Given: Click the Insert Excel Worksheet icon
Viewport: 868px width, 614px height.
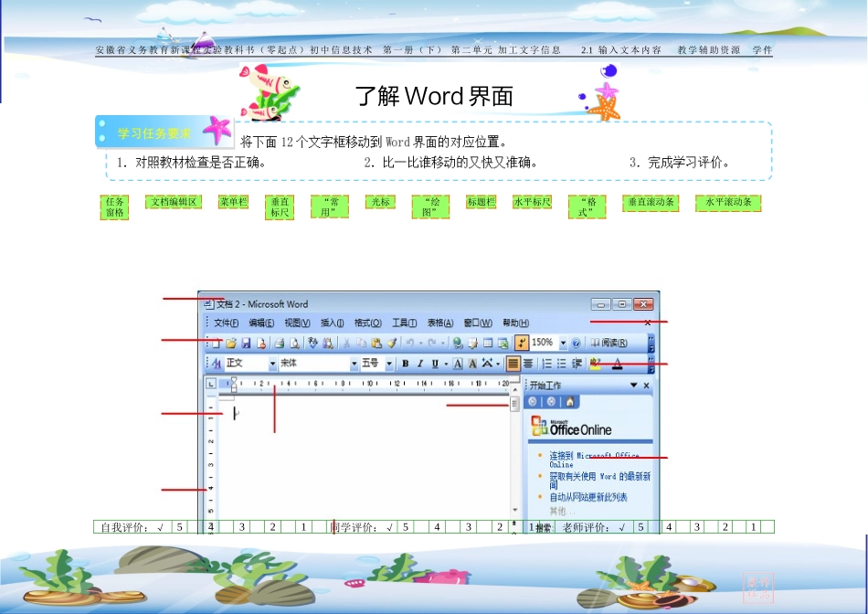Looking at the screenshot, I should pos(503,344).
